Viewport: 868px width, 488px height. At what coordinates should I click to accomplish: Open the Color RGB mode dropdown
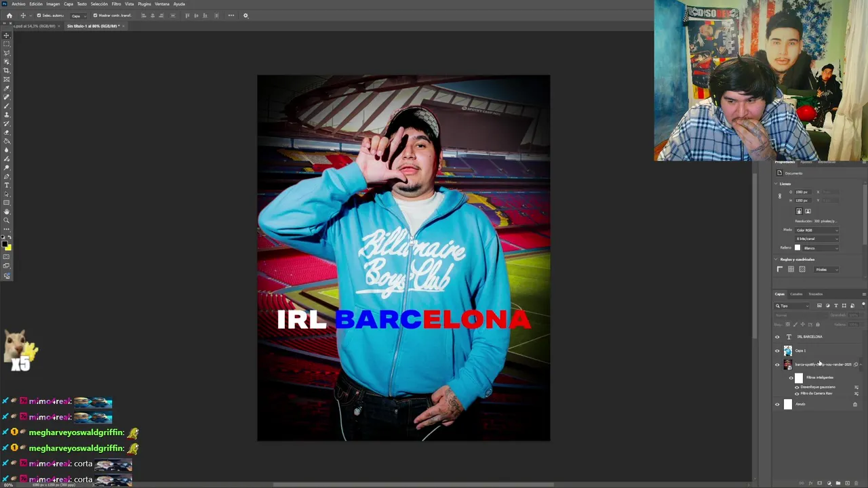click(816, 230)
